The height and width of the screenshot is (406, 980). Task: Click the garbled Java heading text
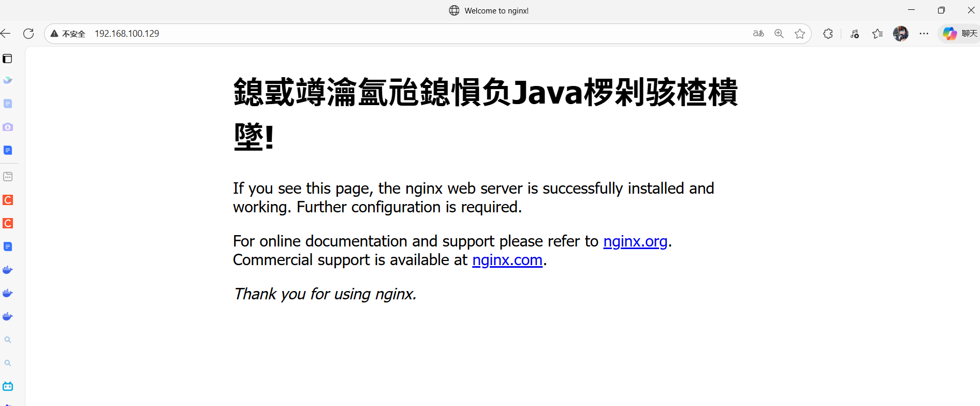(485, 114)
